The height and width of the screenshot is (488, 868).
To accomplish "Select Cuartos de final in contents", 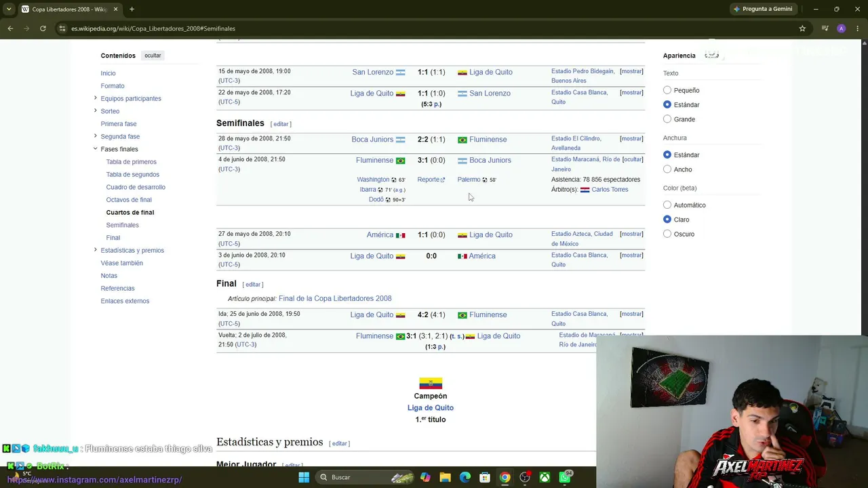I will pos(130,212).
